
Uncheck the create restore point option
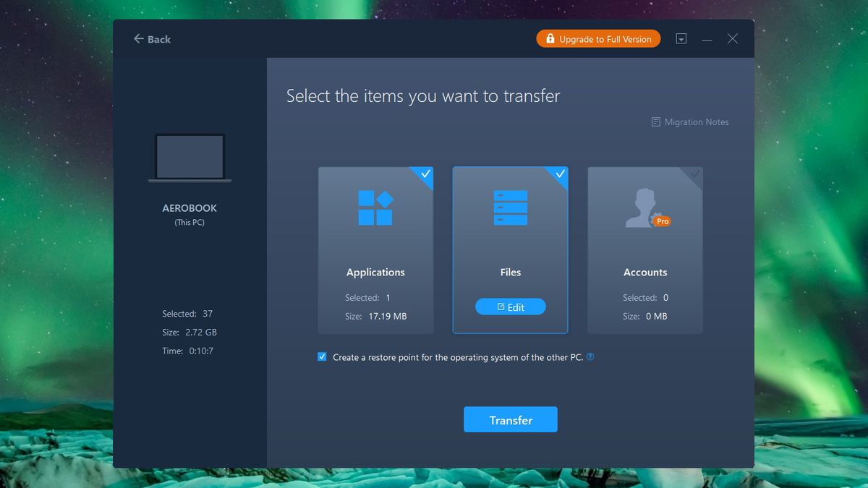click(x=321, y=356)
